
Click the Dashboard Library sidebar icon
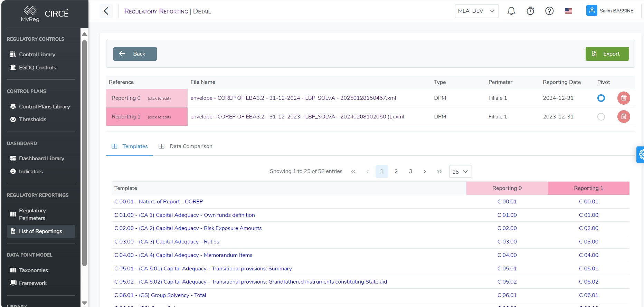(13, 158)
